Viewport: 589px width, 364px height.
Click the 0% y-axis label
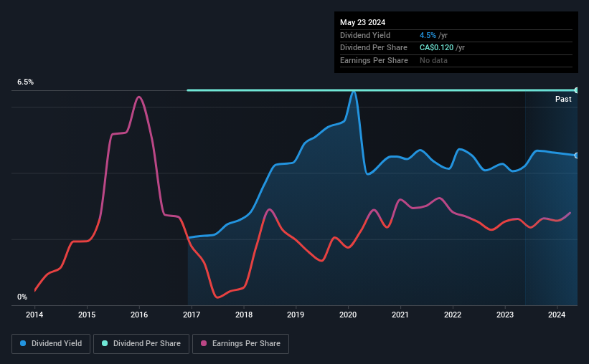coord(22,297)
